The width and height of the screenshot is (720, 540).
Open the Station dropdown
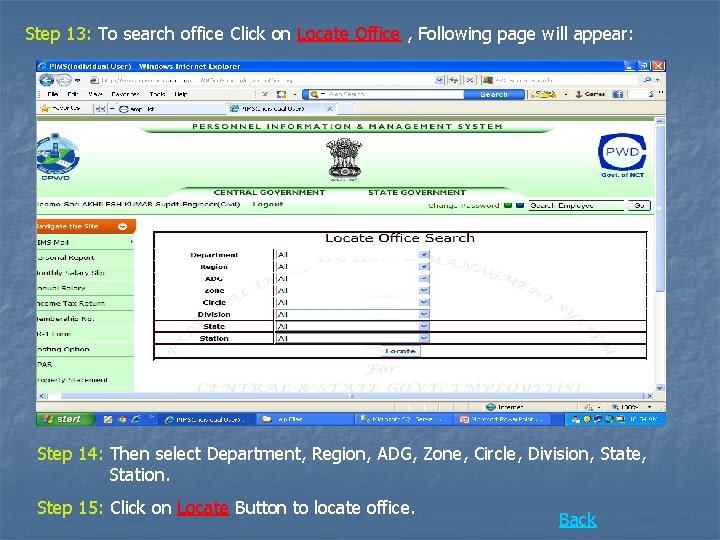click(x=423, y=338)
